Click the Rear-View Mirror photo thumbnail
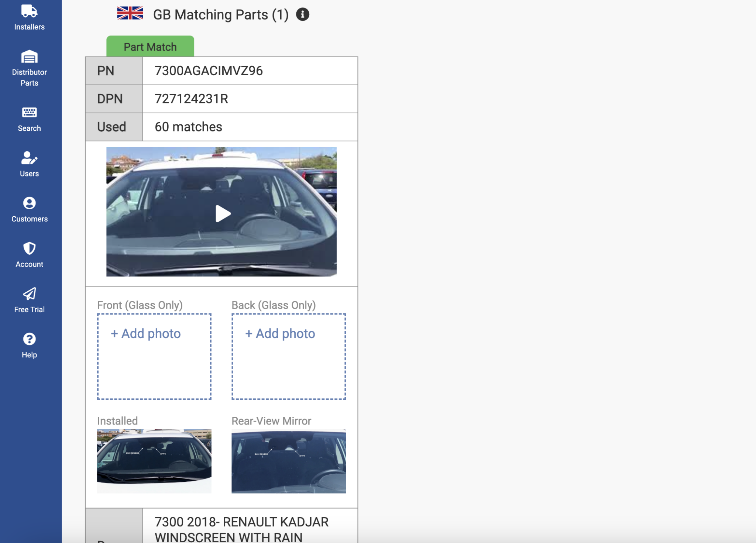The height and width of the screenshot is (543, 756). pyautogui.click(x=288, y=461)
